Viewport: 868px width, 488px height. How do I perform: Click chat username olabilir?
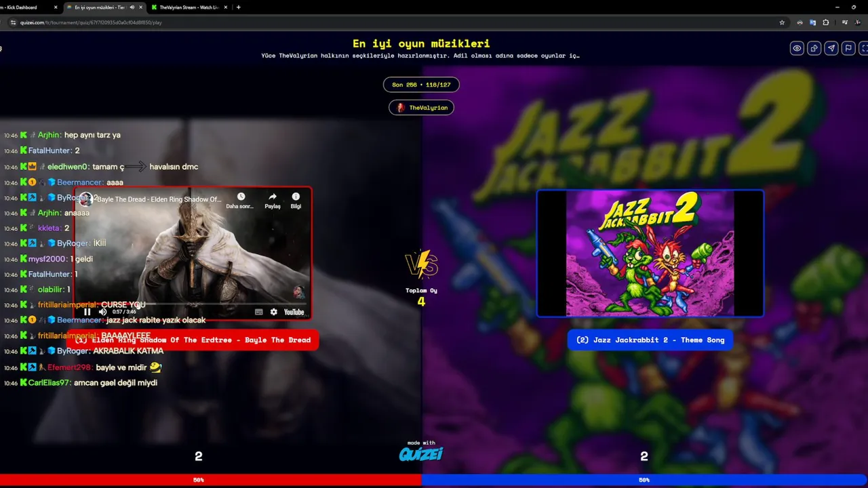coord(51,289)
